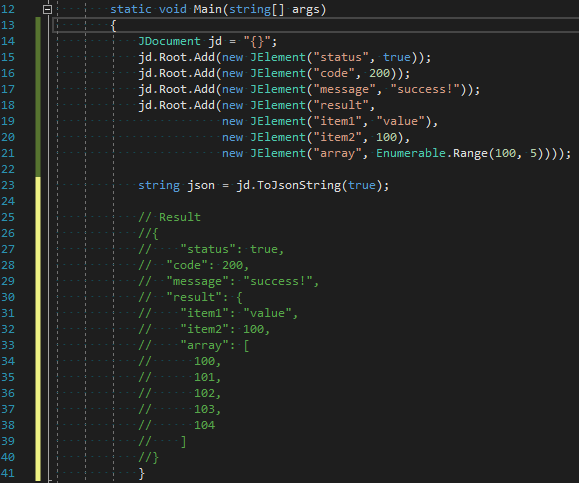Screen dimensions: 579x483
Task: Click the // Result comment
Action: click(x=169, y=217)
